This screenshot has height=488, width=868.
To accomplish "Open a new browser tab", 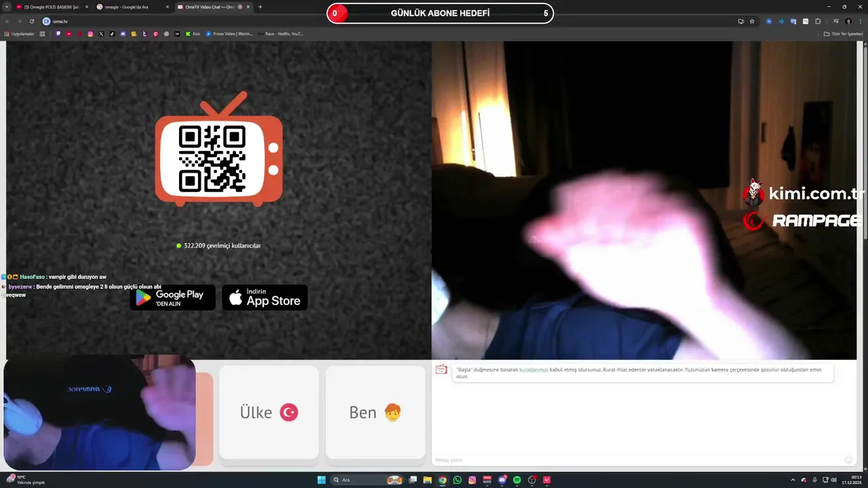I will click(260, 7).
